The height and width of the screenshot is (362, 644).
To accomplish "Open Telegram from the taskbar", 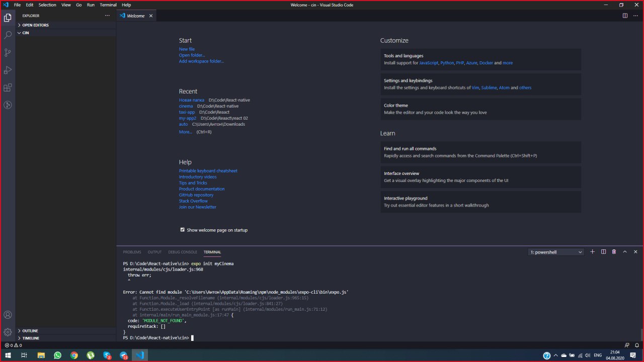I will (124, 355).
